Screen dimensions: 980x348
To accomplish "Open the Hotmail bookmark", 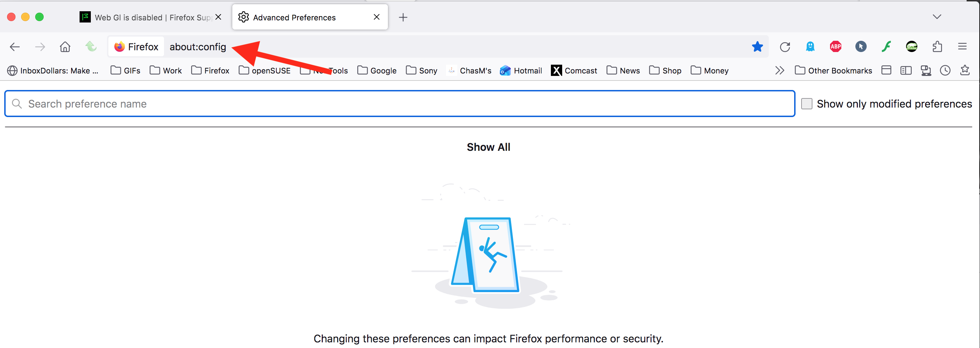I will [521, 70].
